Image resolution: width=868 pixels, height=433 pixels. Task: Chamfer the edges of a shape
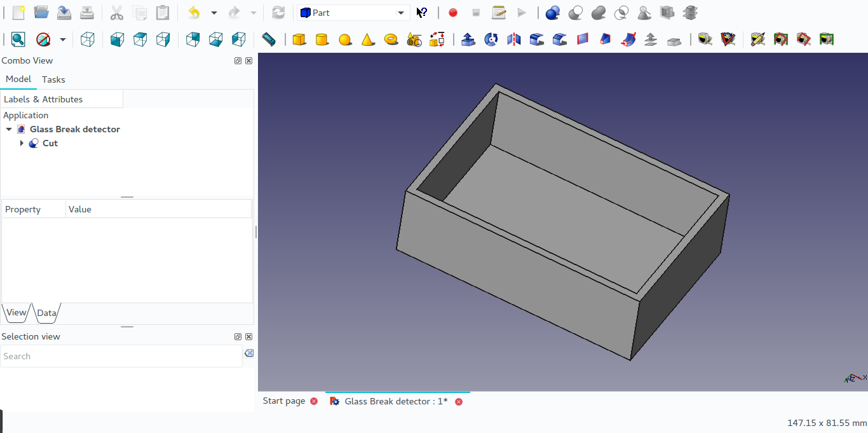[560, 39]
